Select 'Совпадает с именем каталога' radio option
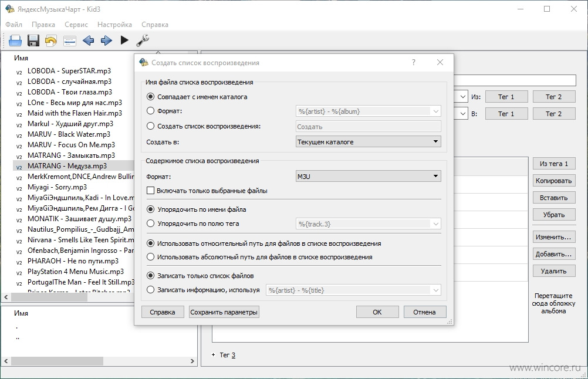Screen dimensions: 588x379 coord(150,97)
